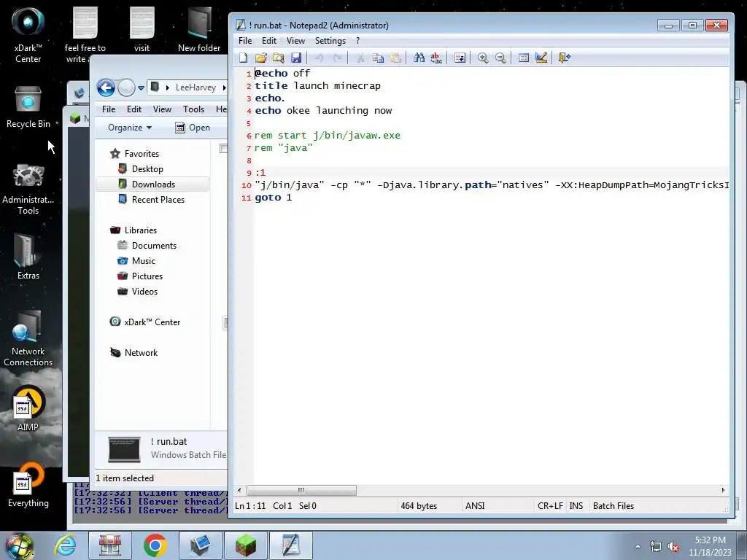The width and height of the screenshot is (747, 560).
Task: Select Desktop under Favorites
Action: coord(147,169)
